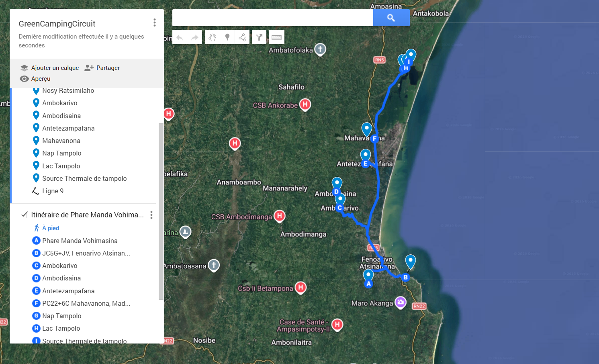Select Ligne 9 item in layer list
This screenshot has width=599, height=364.
(x=53, y=191)
